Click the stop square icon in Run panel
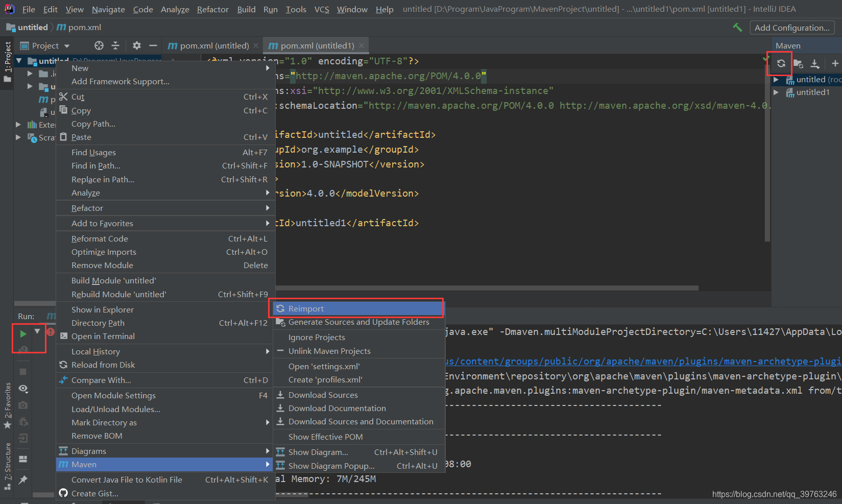The width and height of the screenshot is (842, 504). 23,372
